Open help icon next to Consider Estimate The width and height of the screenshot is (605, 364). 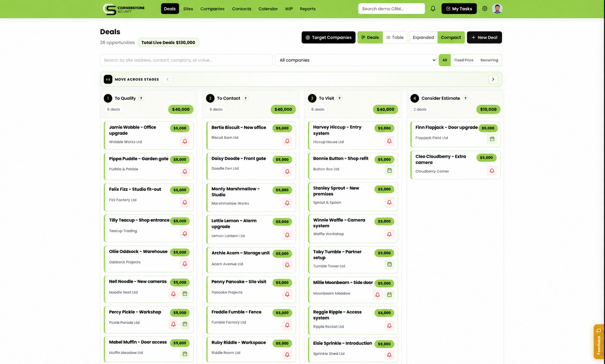pyautogui.click(x=465, y=98)
